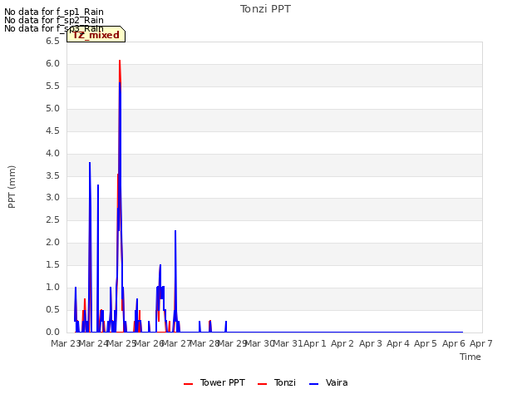Click the 0.0 y-axis tick label
The width and height of the screenshot is (532, 399).
point(52,332)
